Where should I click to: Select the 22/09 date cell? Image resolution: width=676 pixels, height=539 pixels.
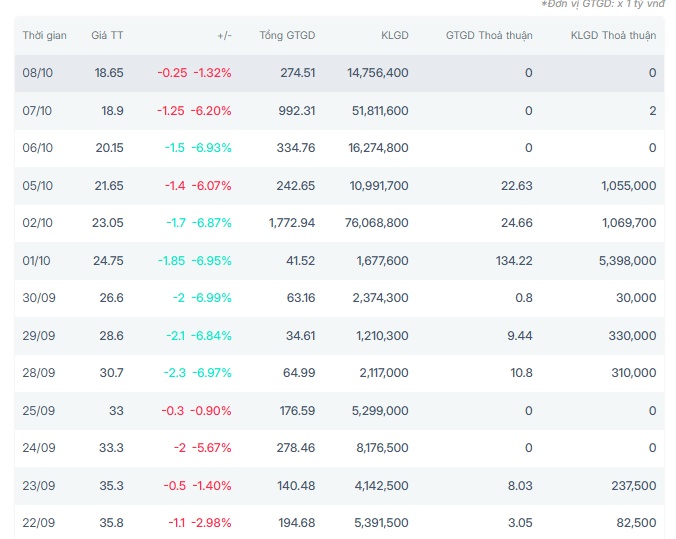pyautogui.click(x=39, y=523)
